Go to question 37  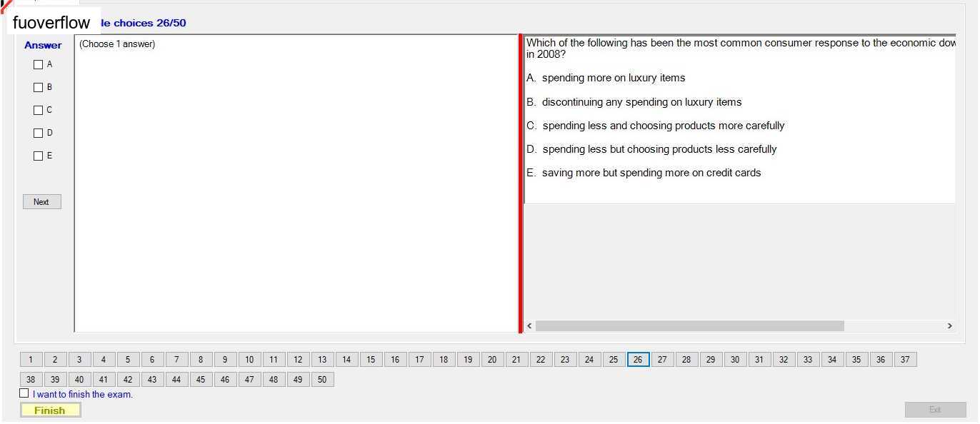pos(905,360)
